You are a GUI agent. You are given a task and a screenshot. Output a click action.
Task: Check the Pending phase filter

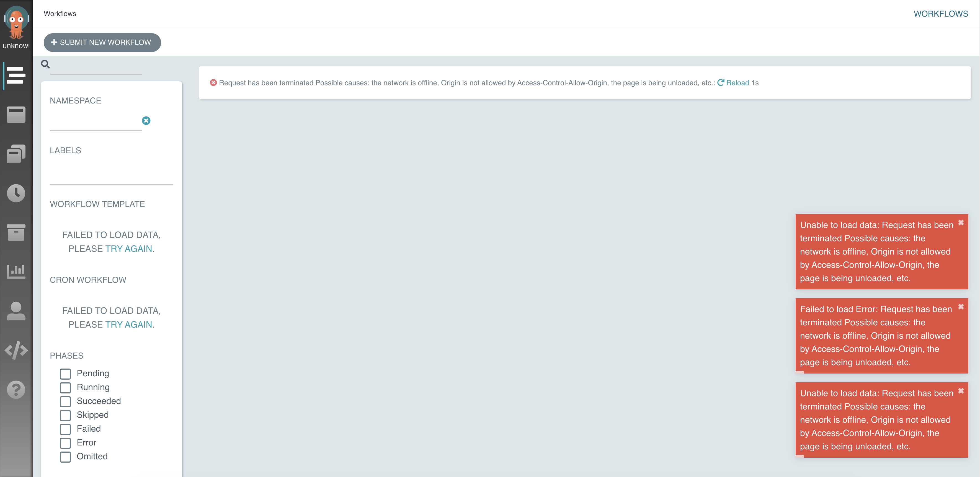point(65,374)
